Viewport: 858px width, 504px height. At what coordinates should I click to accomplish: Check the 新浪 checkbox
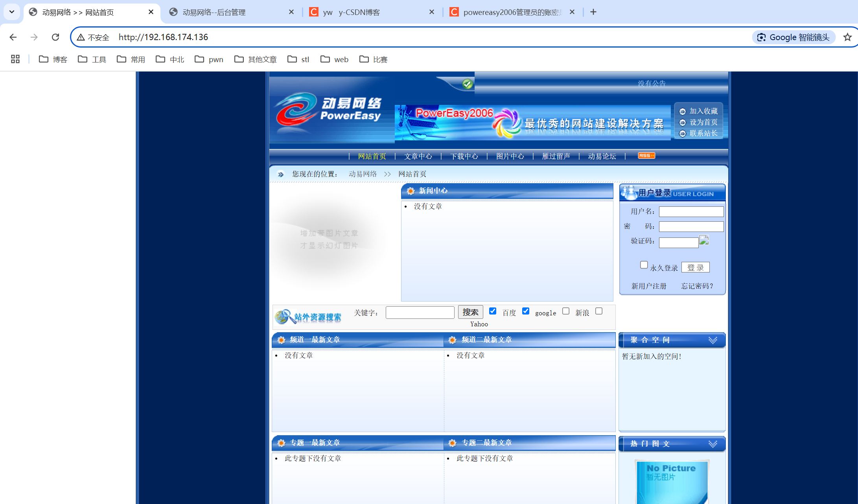coord(566,311)
